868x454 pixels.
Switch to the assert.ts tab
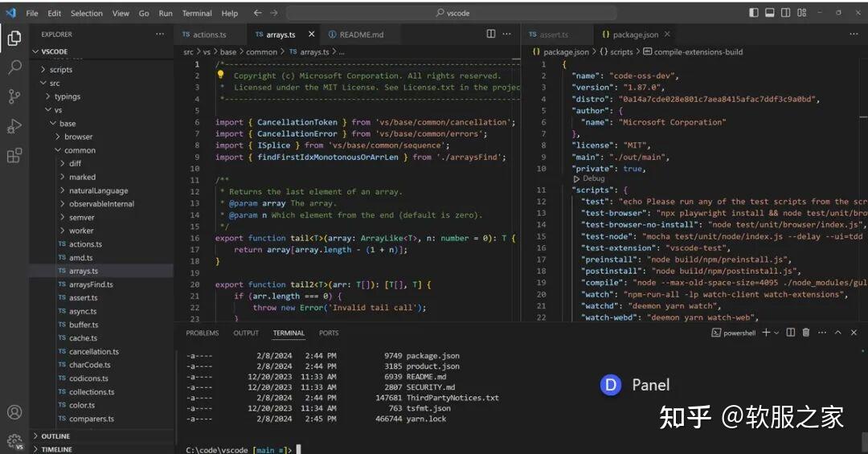coord(554,35)
